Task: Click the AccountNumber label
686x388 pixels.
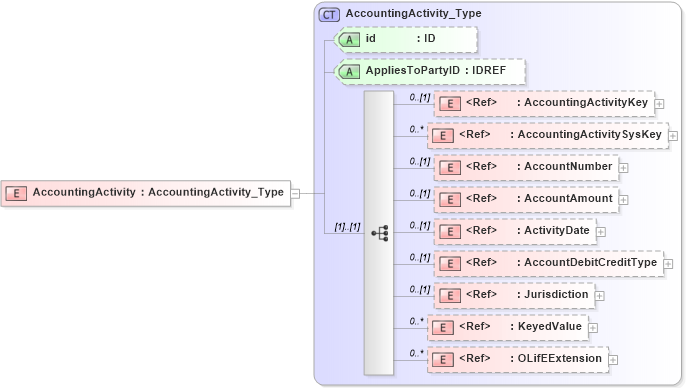Action: (568, 166)
